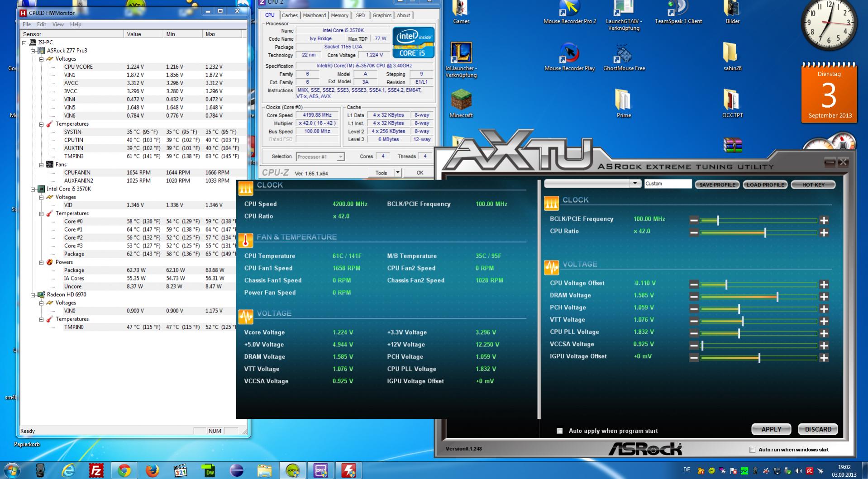Screen dimensions: 868x479
Task: Click the CPU Voltage Offset slider
Action: 758,285
